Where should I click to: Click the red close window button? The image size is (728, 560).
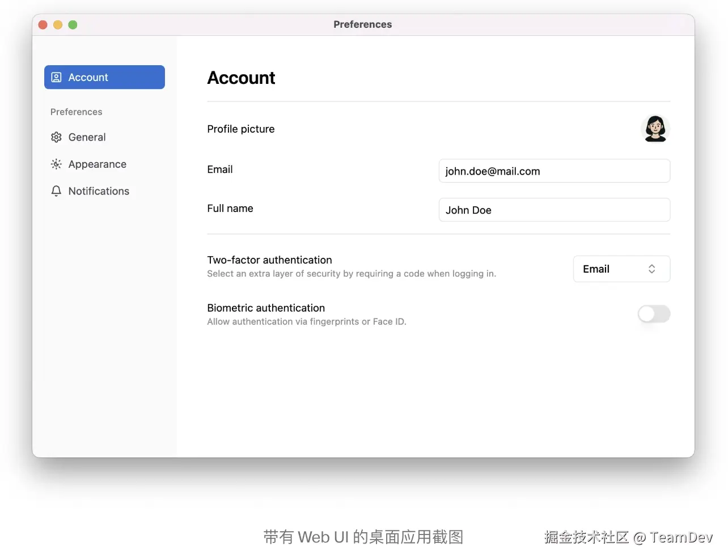pyautogui.click(x=43, y=24)
